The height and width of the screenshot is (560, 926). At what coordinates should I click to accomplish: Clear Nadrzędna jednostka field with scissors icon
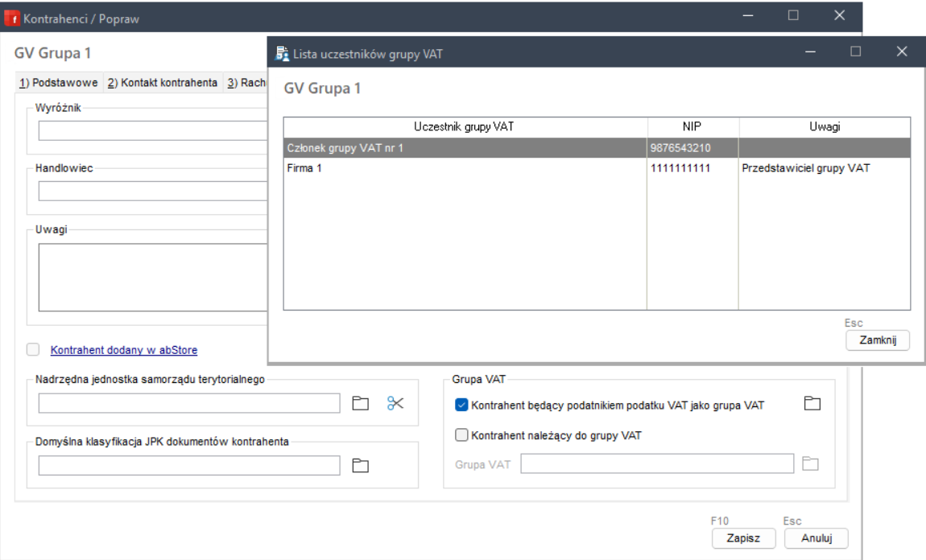click(395, 404)
